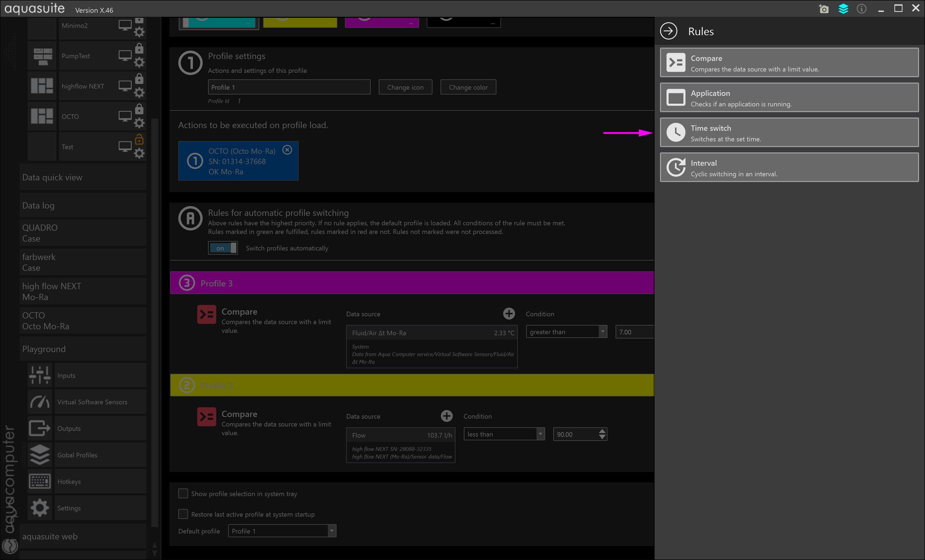Image resolution: width=925 pixels, height=560 pixels.
Task: Add data source plus icon for Profile 3
Action: pos(509,314)
